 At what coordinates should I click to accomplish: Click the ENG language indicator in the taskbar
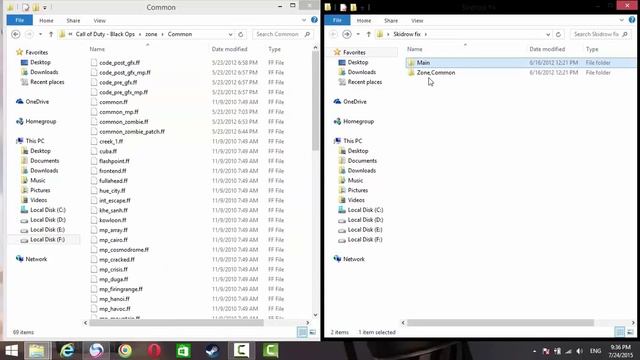pos(595,351)
